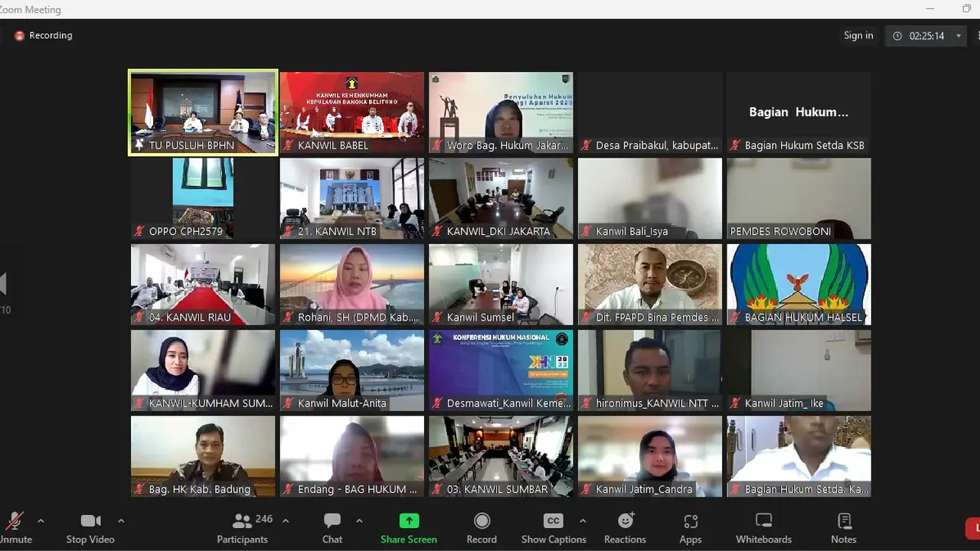Select 04. KANWIL RIAU video tile
980x551 pixels.
pyautogui.click(x=203, y=285)
